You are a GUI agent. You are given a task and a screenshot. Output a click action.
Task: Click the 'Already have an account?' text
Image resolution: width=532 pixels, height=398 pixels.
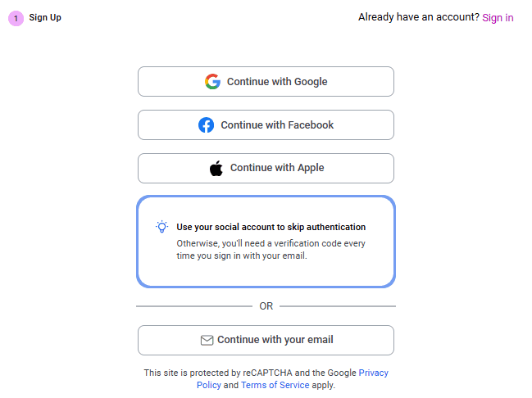(418, 17)
